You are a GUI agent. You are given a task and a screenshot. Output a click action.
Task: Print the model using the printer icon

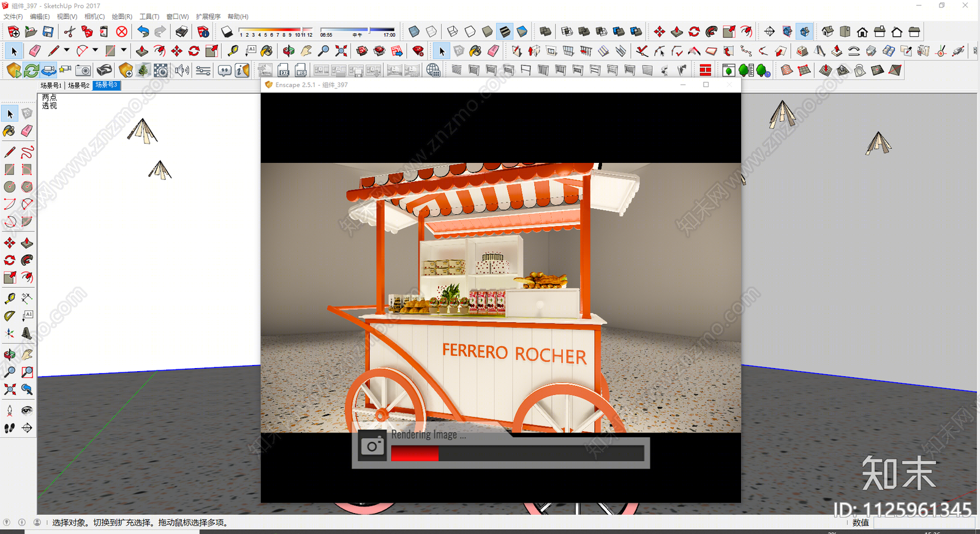[182, 31]
